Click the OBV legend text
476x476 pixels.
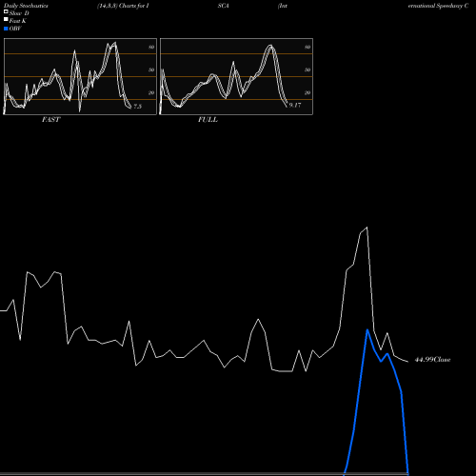pyautogui.click(x=15, y=29)
